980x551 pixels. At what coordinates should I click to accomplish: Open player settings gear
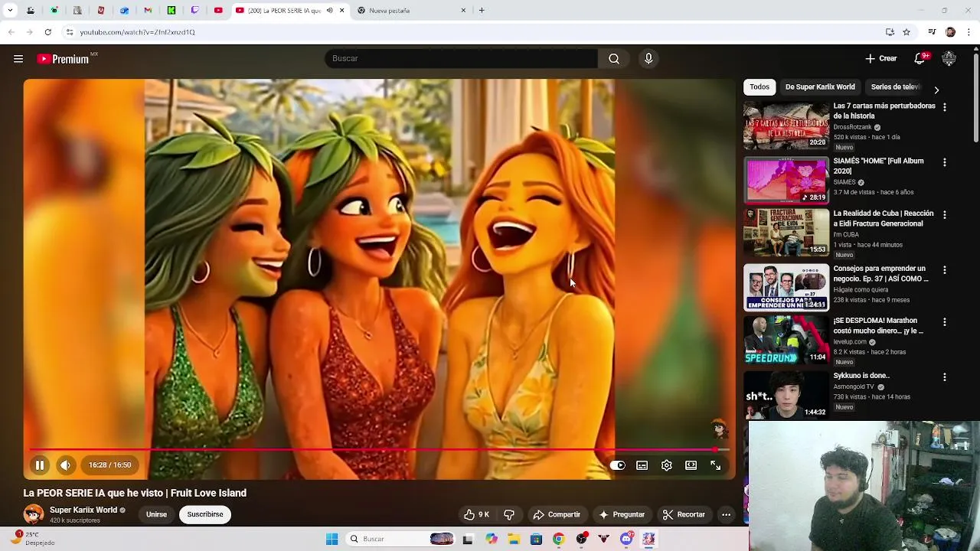click(667, 465)
